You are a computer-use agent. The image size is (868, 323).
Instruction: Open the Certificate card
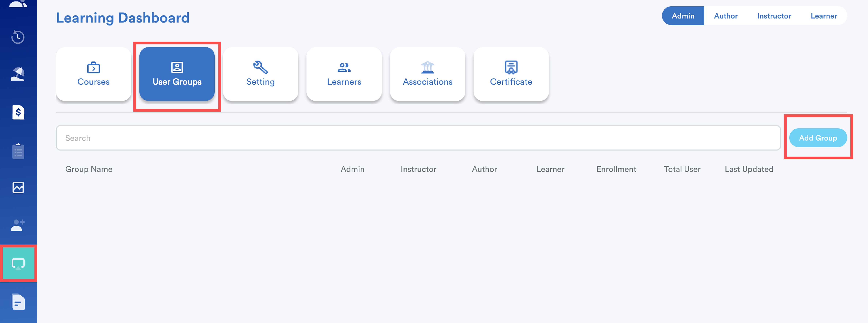511,74
